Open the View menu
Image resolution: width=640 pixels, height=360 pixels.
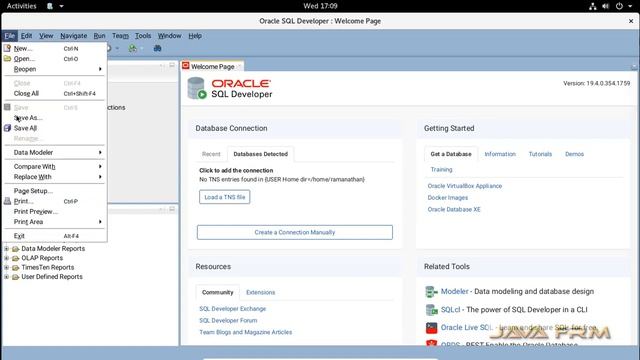(46, 36)
